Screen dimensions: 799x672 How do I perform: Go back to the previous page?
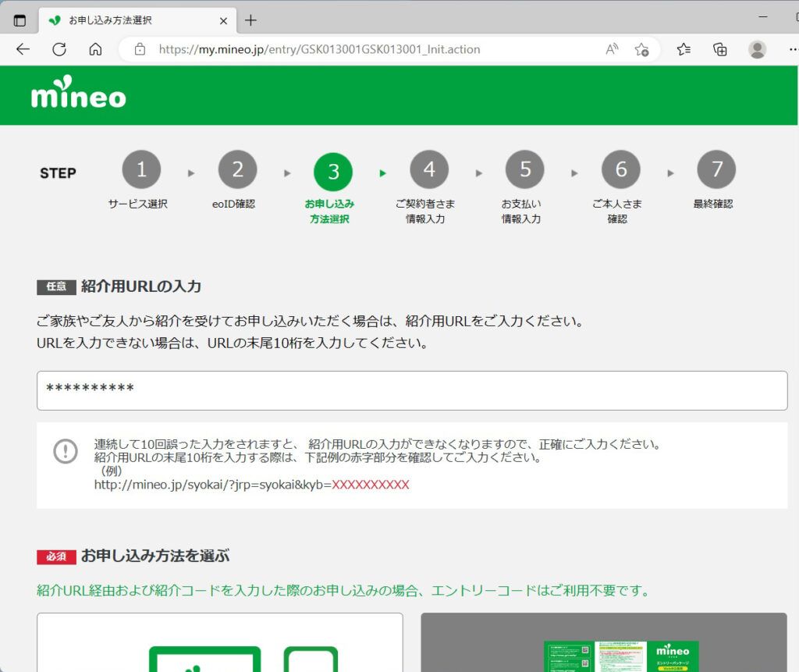coord(23,49)
